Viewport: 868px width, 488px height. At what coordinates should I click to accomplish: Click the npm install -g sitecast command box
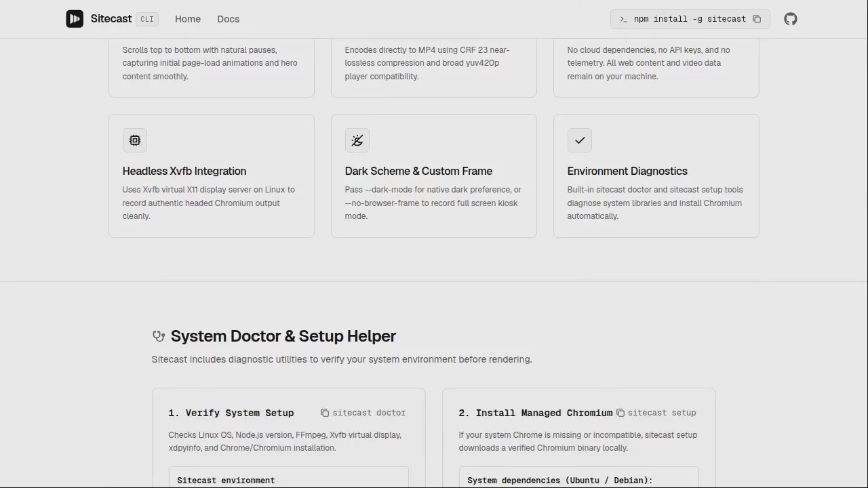coord(690,19)
